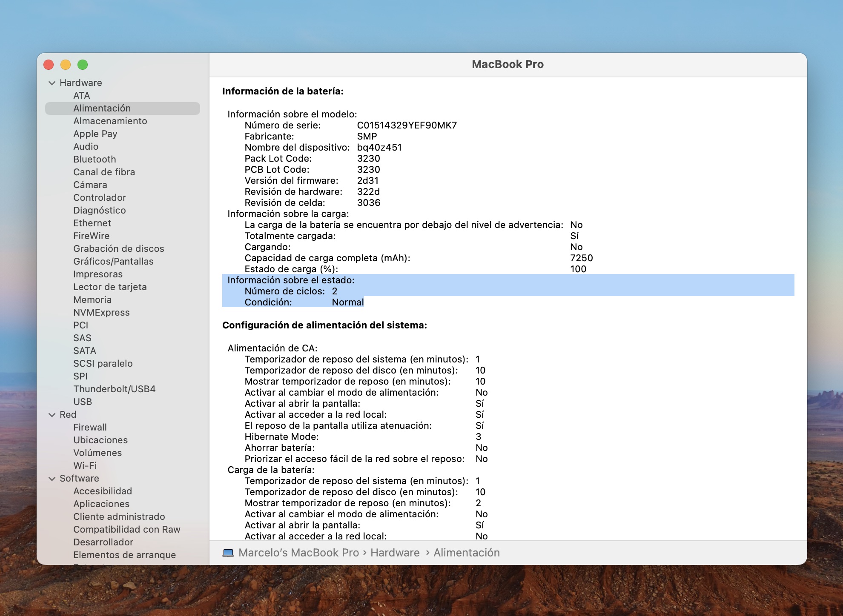The height and width of the screenshot is (616, 843).
Task: Click the laptop icon in path bar
Action: [x=228, y=553]
